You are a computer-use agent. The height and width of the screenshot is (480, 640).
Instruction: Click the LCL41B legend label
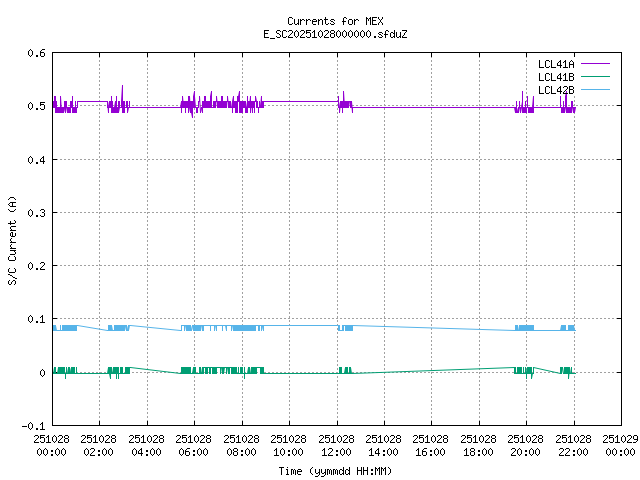(x=555, y=77)
